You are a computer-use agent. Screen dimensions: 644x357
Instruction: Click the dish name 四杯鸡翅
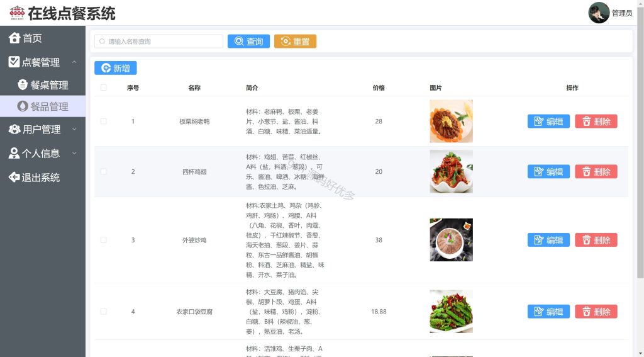coord(194,171)
